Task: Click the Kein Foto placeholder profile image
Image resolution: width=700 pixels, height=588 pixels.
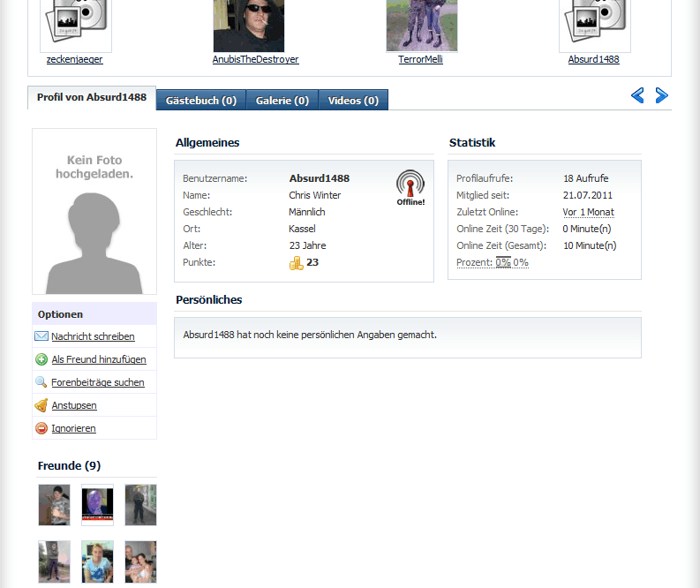Action: (94, 212)
